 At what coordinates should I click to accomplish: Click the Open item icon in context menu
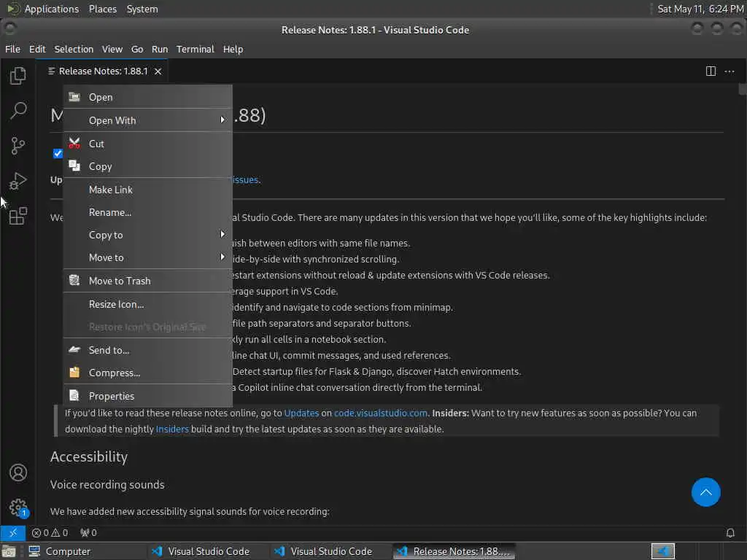tap(74, 97)
